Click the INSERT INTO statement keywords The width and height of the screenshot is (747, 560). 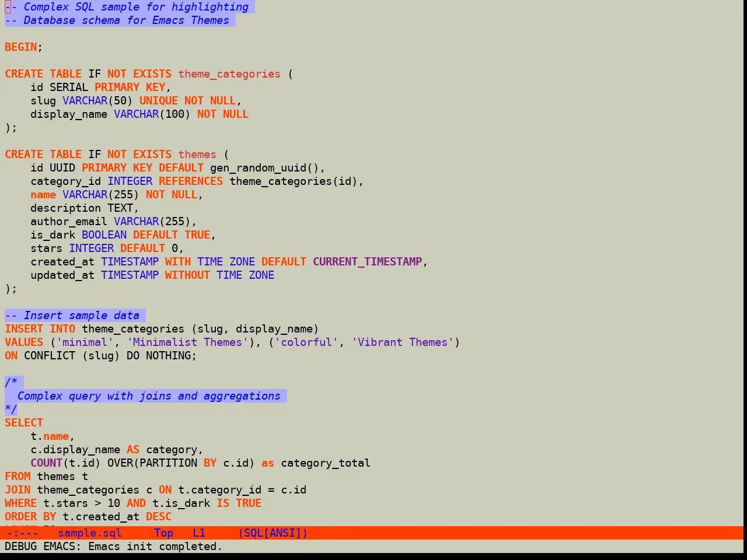(x=40, y=329)
